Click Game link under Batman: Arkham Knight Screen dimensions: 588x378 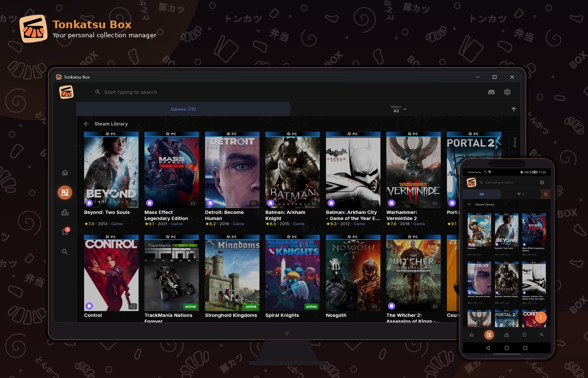[299, 224]
